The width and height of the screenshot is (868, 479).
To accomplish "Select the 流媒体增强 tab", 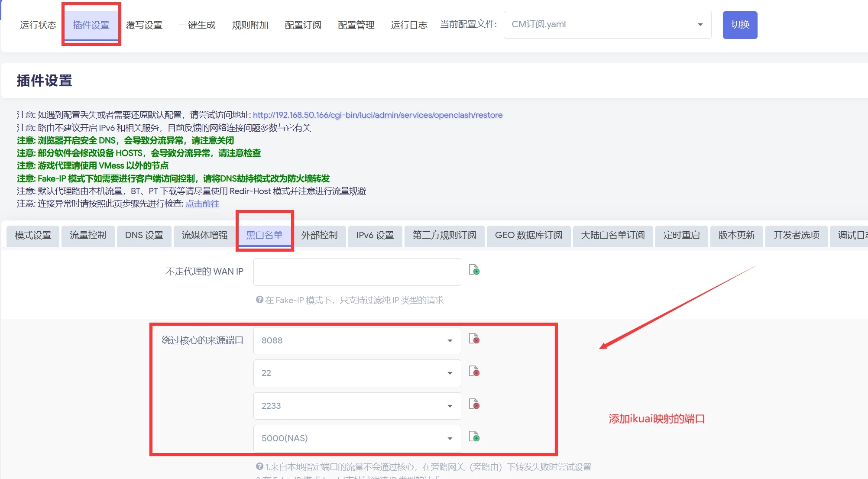I will (204, 235).
